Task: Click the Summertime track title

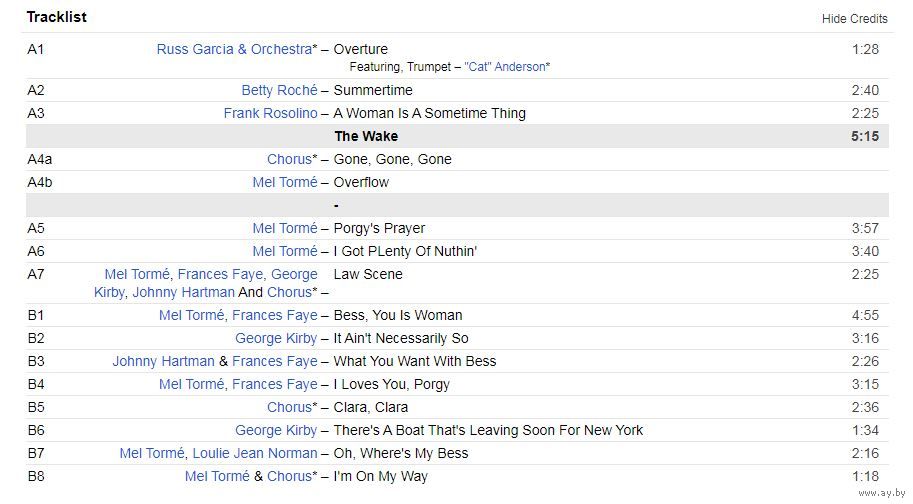Action: coord(373,90)
